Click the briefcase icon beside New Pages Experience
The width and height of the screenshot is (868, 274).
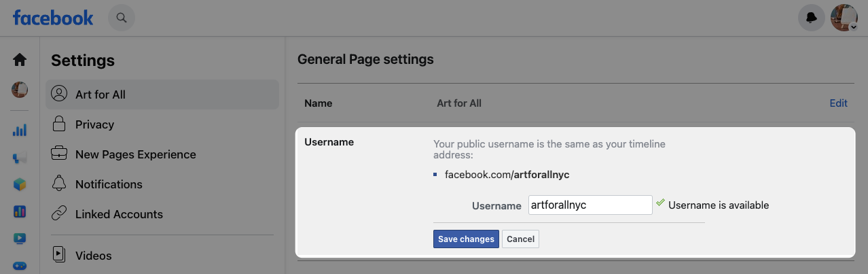click(59, 154)
